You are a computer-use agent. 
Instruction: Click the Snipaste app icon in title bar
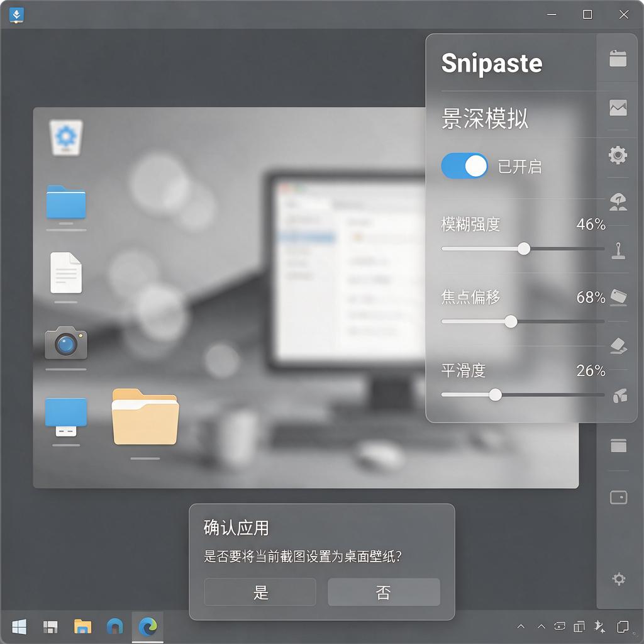[x=16, y=15]
